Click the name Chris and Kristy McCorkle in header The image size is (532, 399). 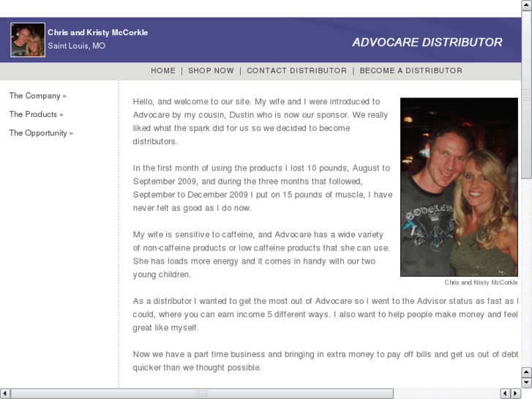point(98,33)
